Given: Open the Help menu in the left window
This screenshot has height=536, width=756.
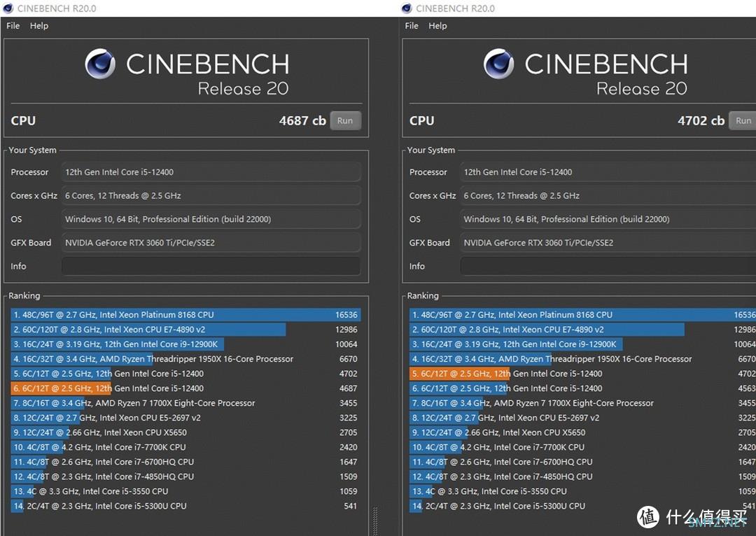Looking at the screenshot, I should [x=39, y=26].
